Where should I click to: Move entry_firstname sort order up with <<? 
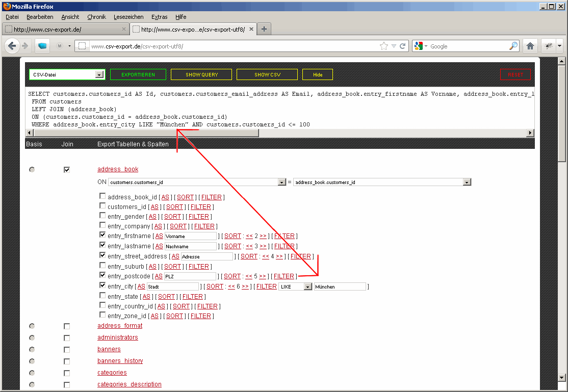point(249,236)
